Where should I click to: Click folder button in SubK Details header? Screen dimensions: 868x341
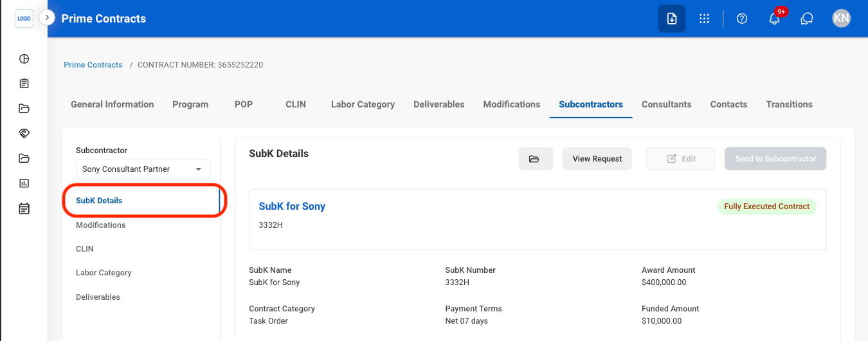pos(536,159)
